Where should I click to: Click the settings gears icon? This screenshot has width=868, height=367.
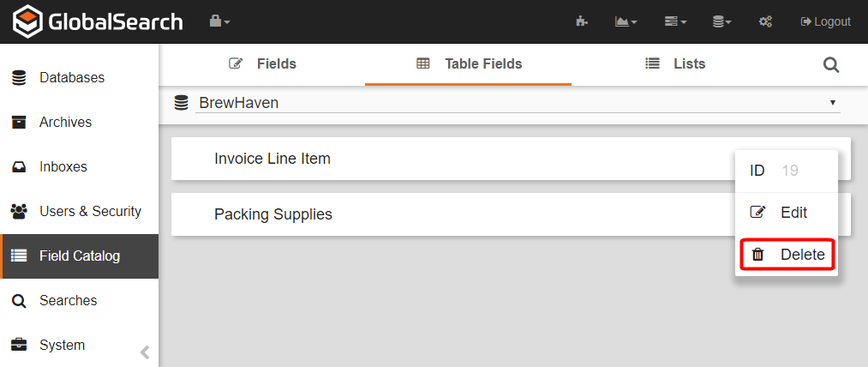[766, 21]
